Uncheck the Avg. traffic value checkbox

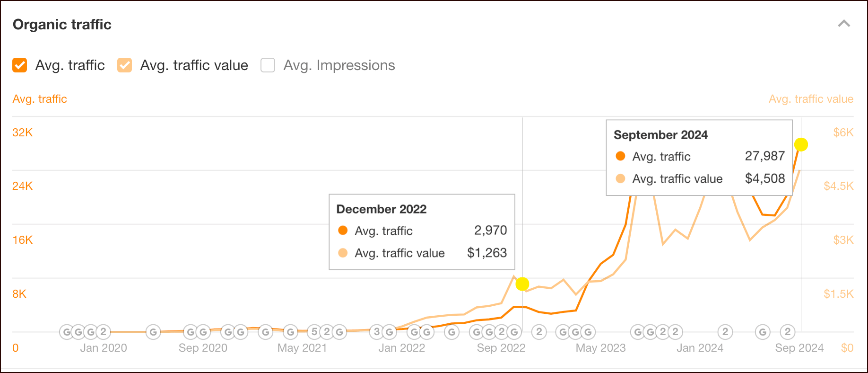click(124, 65)
